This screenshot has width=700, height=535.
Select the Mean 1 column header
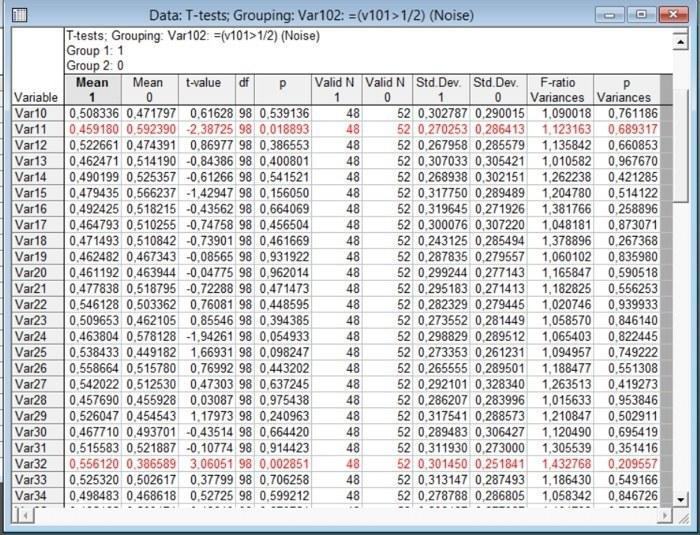tap(92, 90)
